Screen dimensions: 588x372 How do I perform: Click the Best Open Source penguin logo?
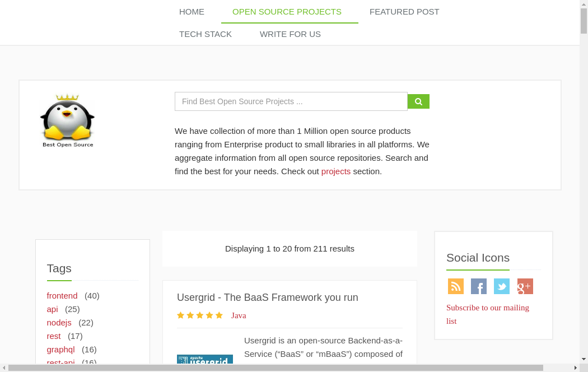point(68,120)
